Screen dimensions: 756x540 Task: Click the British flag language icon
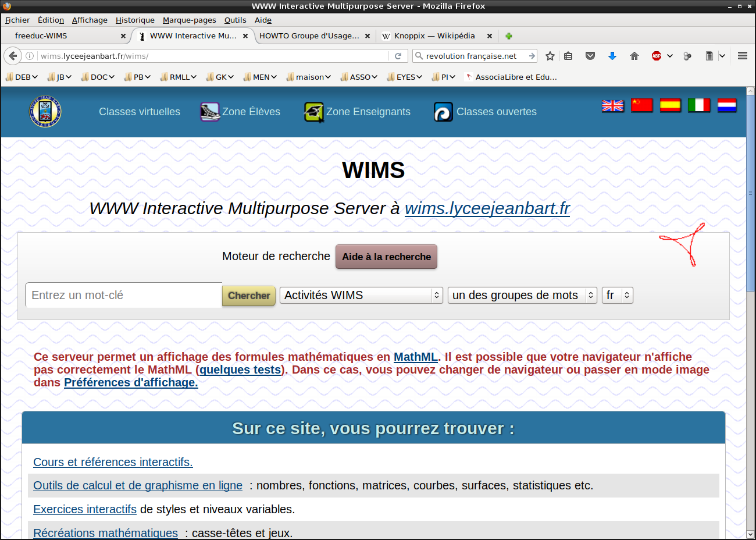coord(612,105)
